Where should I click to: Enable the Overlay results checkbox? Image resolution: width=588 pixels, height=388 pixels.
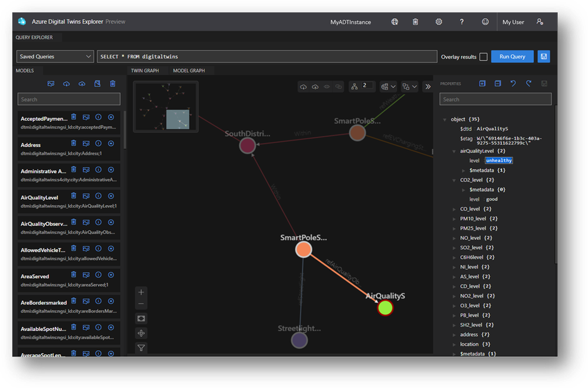point(483,57)
